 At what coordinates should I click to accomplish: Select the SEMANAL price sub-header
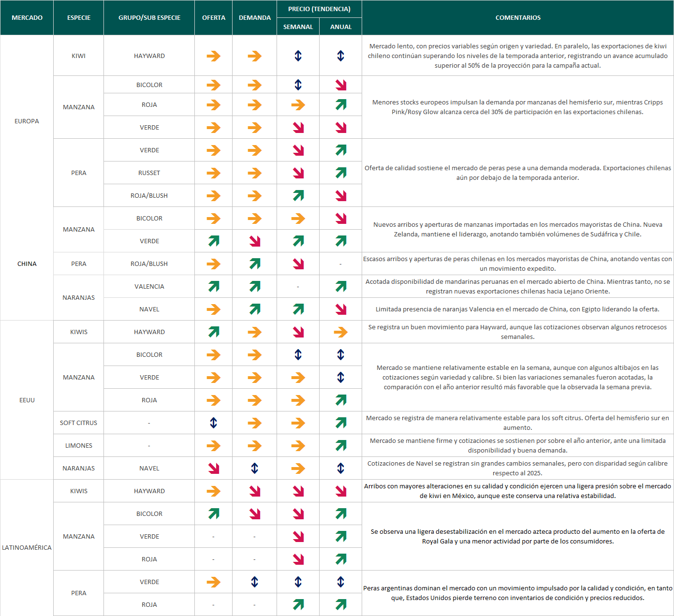point(298,27)
